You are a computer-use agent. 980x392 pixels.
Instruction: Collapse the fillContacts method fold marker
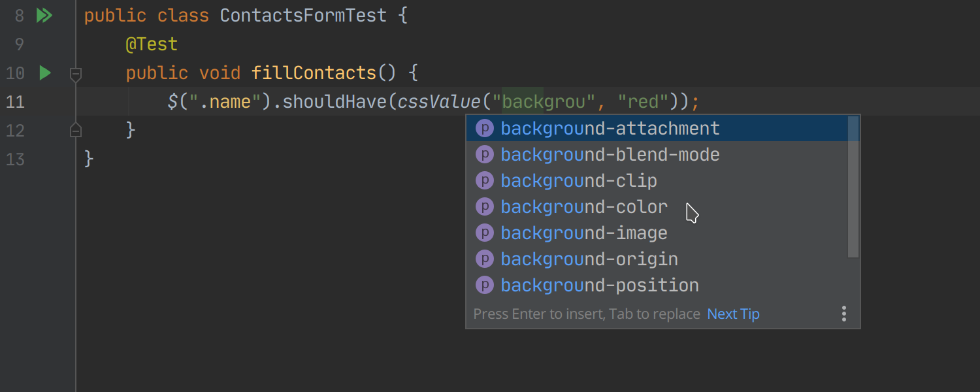(x=76, y=74)
